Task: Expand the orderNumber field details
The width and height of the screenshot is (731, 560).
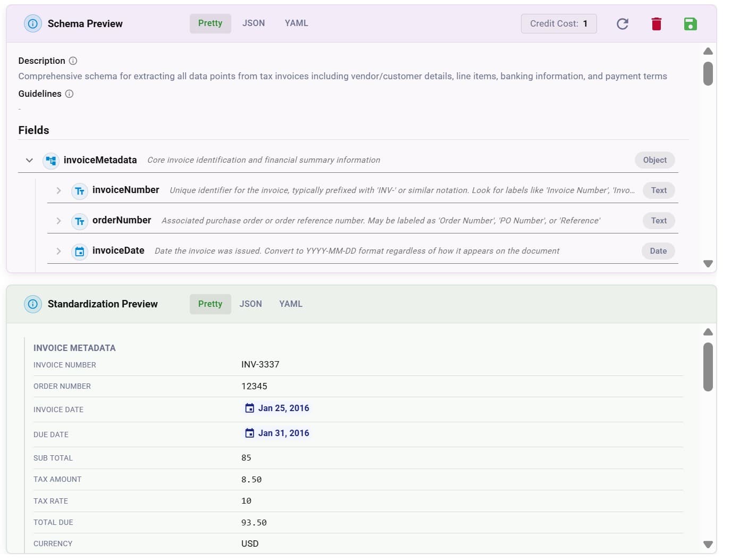Action: click(58, 221)
